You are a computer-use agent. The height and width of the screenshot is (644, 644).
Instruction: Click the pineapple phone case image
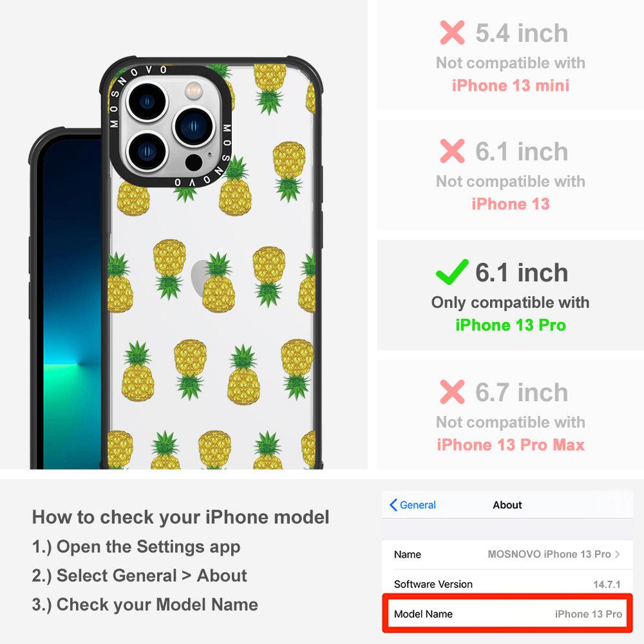[211, 263]
